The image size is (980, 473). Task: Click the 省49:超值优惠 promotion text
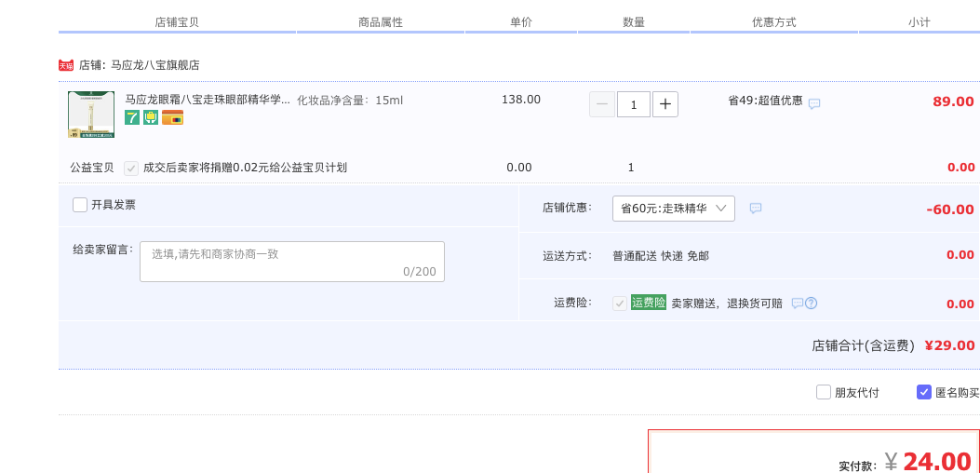(766, 100)
